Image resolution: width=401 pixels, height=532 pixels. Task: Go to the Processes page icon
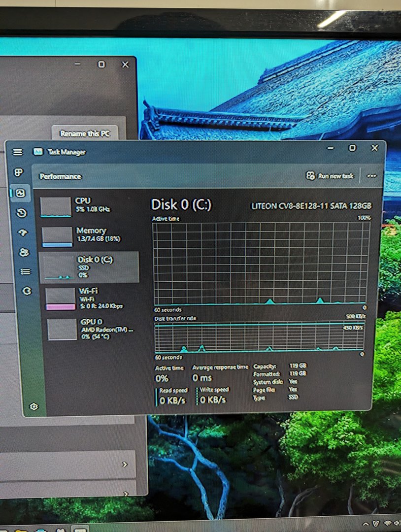pyautogui.click(x=19, y=172)
